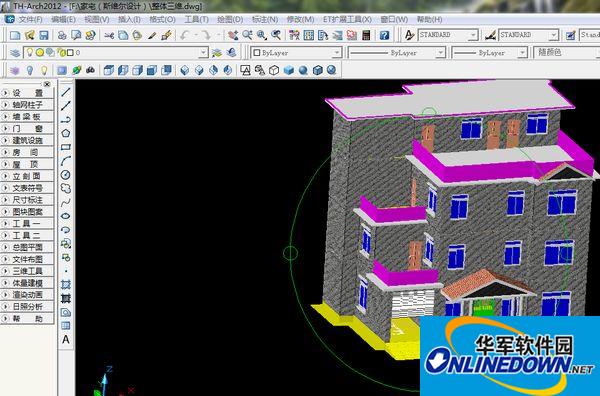Image resolution: width=600 pixels, height=396 pixels.
Task: Pick the multiline Text 'A' tool
Action: [x=66, y=339]
